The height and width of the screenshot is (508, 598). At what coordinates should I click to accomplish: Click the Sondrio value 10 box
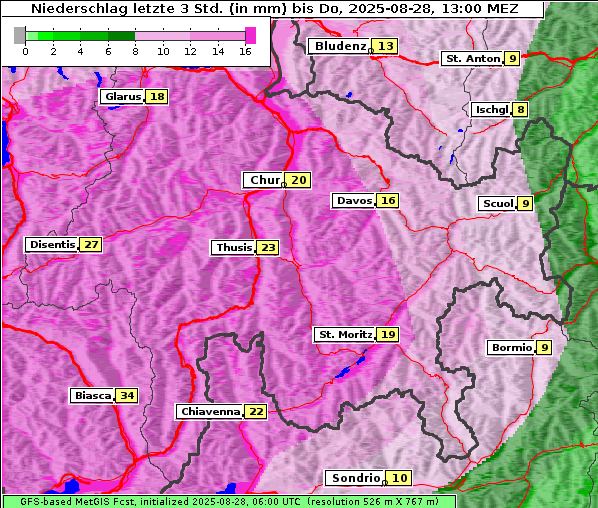pos(399,478)
